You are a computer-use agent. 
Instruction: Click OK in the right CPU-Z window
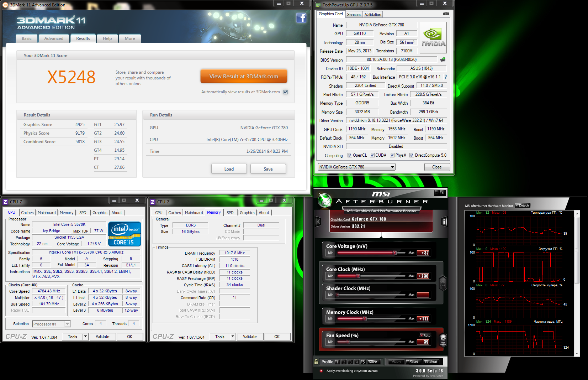pos(277,337)
